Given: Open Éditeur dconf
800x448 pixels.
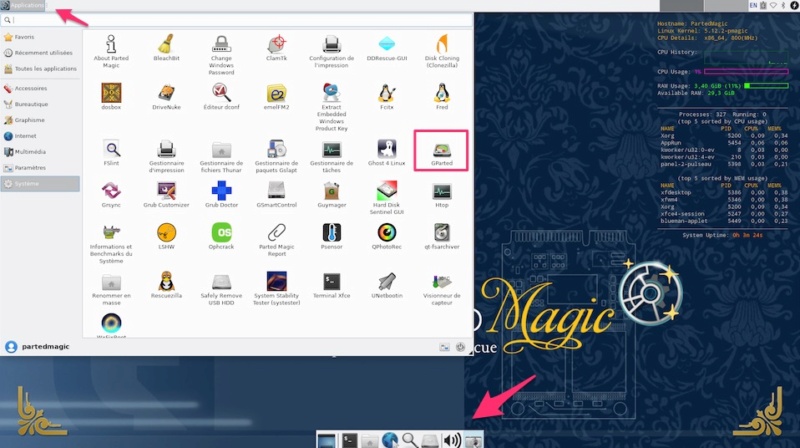Looking at the screenshot, I should click(221, 96).
